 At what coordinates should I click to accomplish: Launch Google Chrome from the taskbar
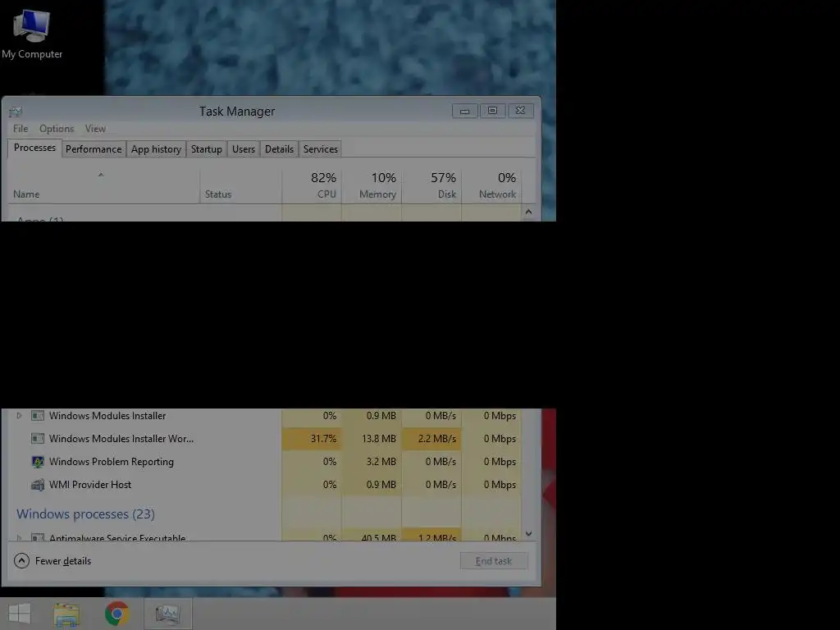click(x=116, y=614)
